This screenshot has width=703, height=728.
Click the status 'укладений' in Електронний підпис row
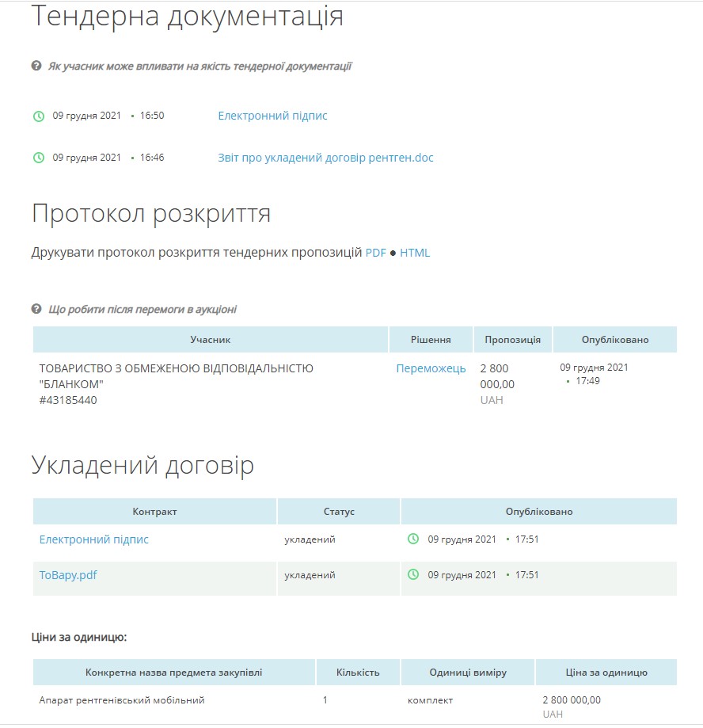pos(310,539)
